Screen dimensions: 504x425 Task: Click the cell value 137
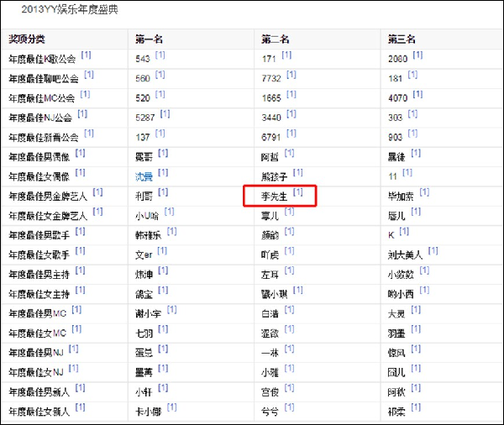[143, 138]
